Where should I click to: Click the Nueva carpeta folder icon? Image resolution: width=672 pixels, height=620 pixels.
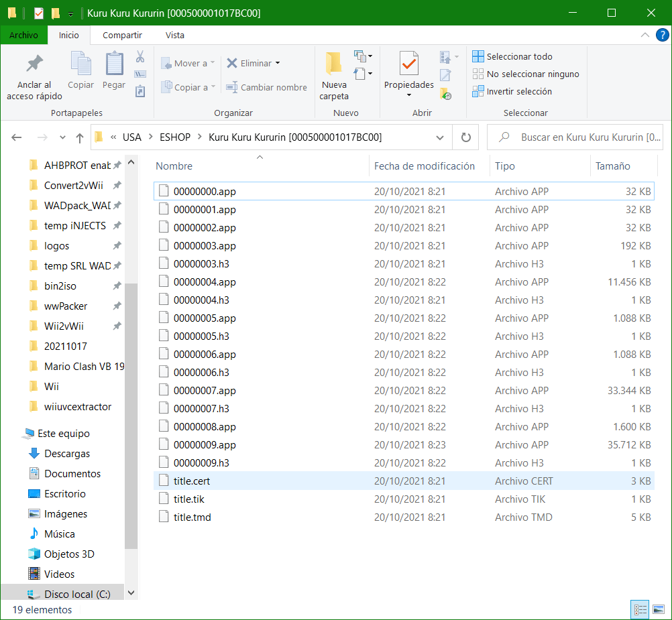coord(334,64)
